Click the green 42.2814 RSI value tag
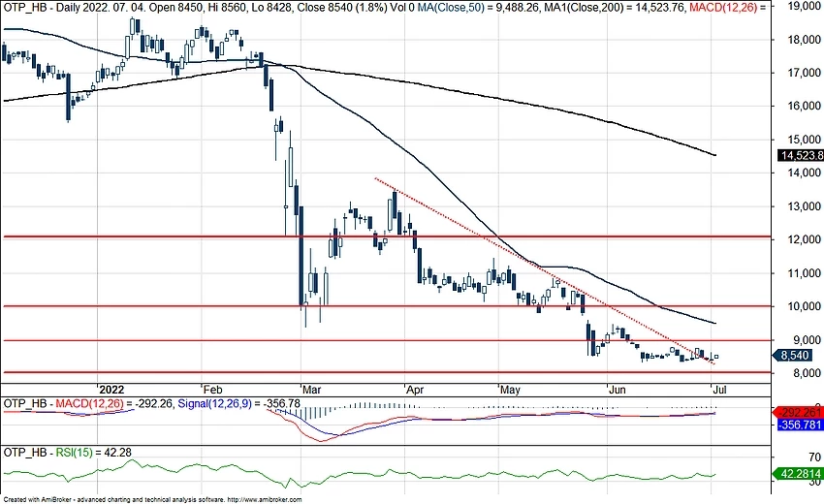Viewport: 824px width, 504px height. point(799,474)
